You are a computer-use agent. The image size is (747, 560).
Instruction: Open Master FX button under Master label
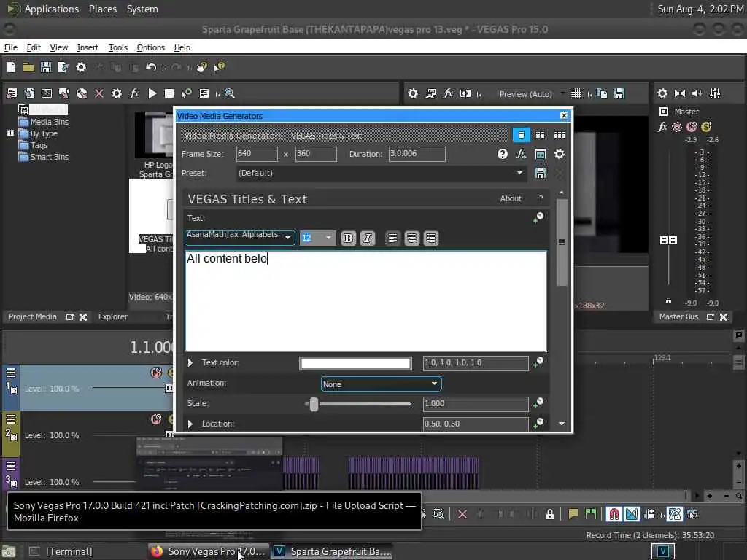click(x=662, y=127)
